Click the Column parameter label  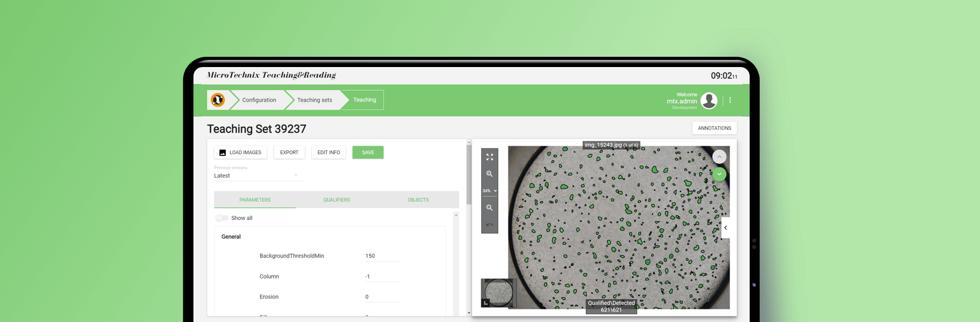[269, 277]
